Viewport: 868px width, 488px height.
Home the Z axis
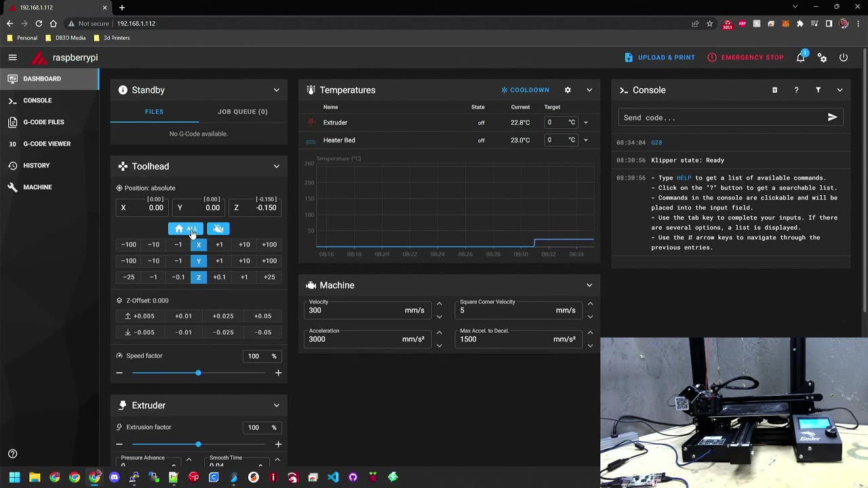point(199,277)
